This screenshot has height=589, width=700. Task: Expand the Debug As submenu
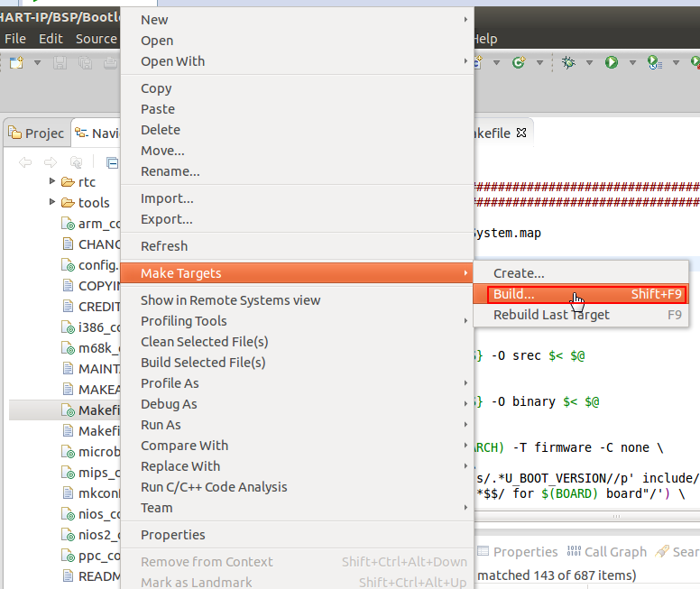point(298,404)
